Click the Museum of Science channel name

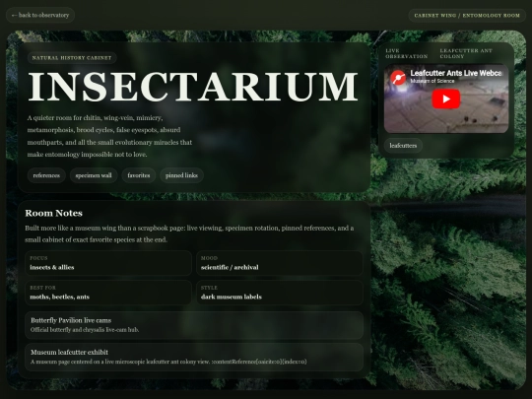click(432, 81)
